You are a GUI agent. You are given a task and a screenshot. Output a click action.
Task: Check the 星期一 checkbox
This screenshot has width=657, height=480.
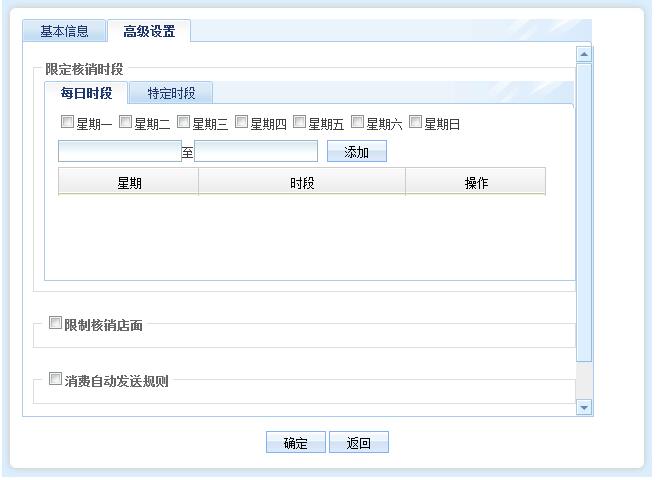click(x=67, y=123)
